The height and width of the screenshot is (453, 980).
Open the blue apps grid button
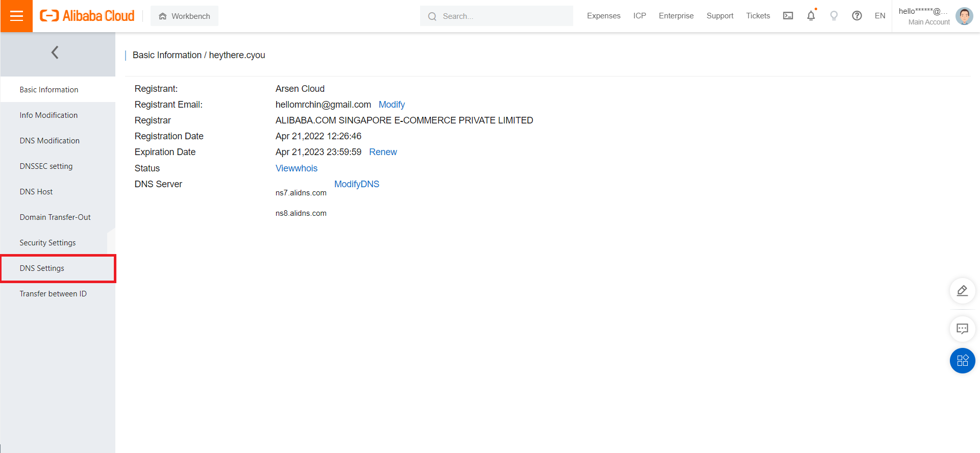click(x=962, y=361)
